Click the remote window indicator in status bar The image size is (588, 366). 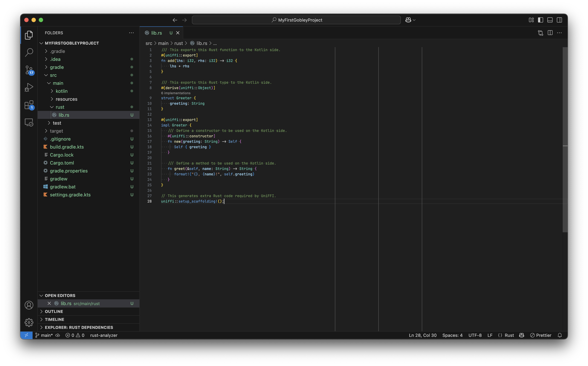pyautogui.click(x=26, y=335)
